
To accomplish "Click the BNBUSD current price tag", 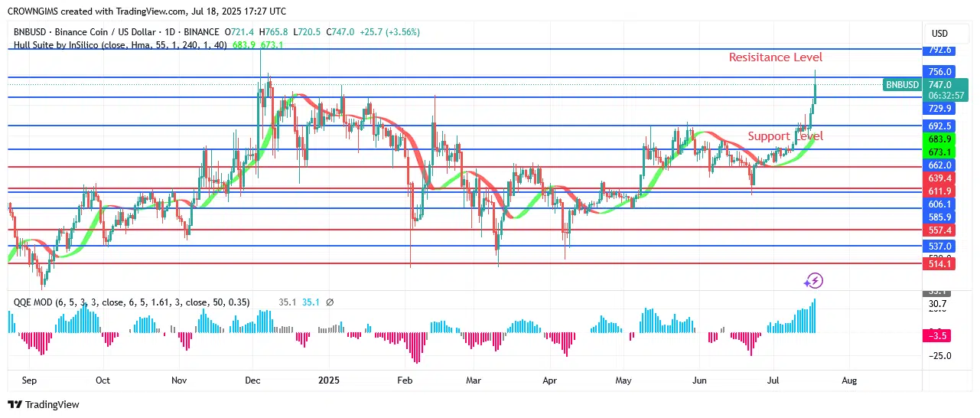I will click(900, 84).
